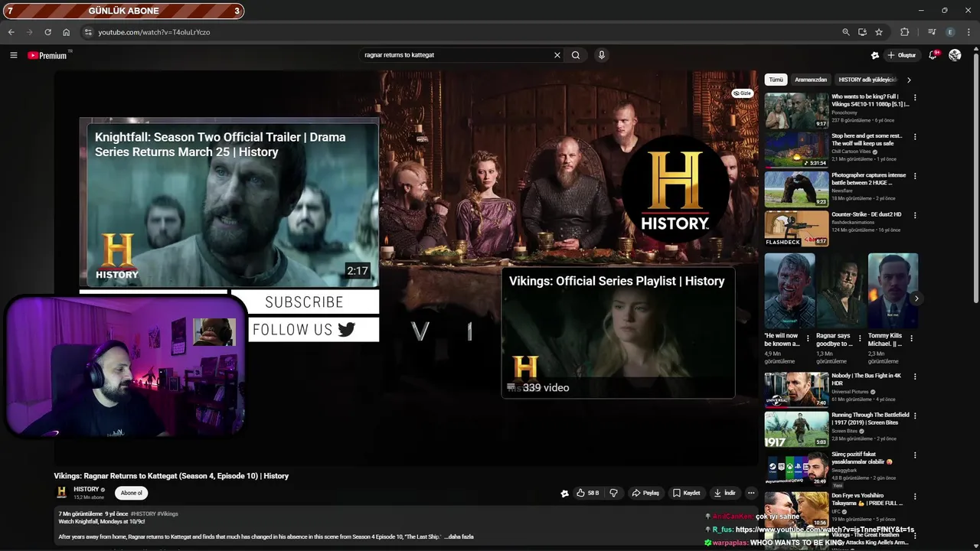Open 'Stop here and get some rest' video thumbnail

tap(796, 149)
